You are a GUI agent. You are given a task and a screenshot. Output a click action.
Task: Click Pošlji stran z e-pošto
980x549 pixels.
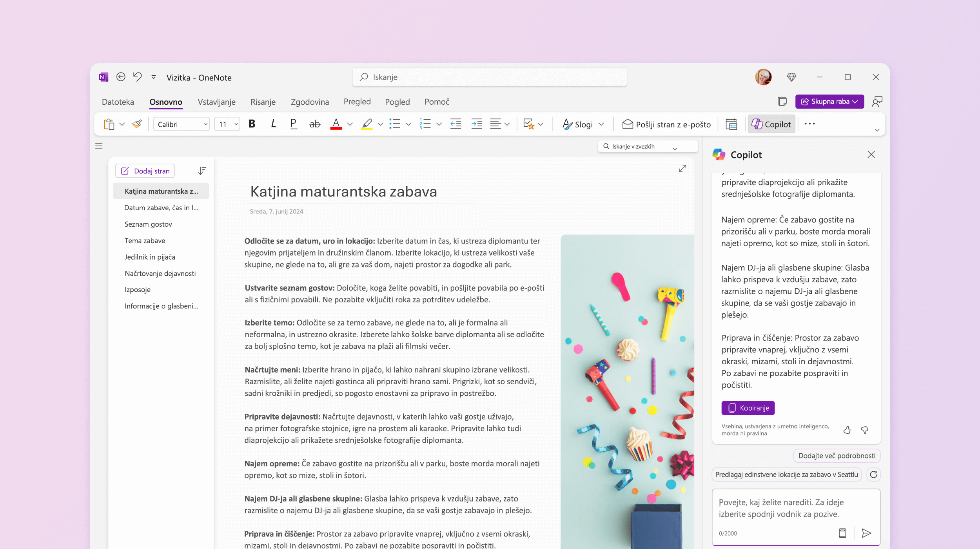pyautogui.click(x=666, y=124)
